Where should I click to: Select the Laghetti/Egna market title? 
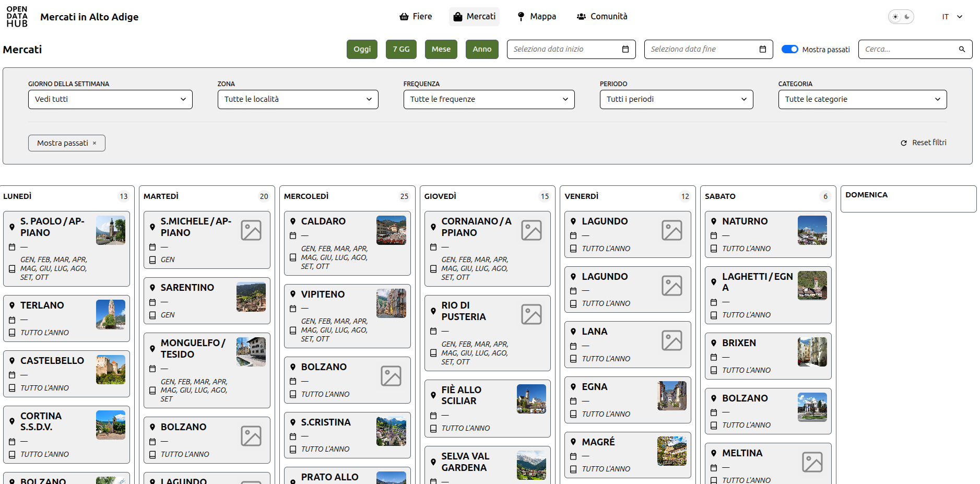click(x=758, y=282)
